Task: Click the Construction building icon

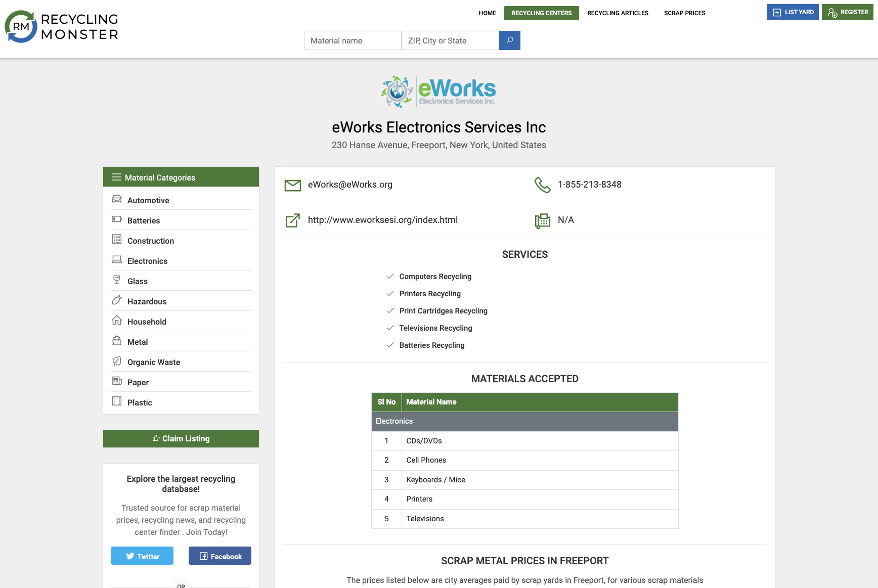Action: point(117,239)
